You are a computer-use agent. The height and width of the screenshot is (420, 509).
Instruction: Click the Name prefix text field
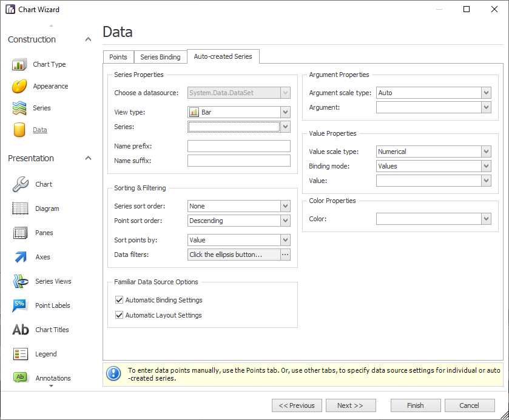click(238, 146)
